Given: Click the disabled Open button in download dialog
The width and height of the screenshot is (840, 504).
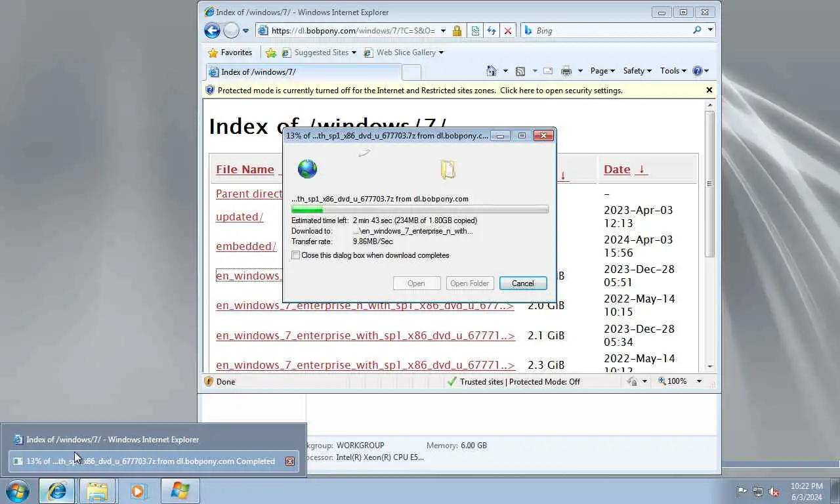Looking at the screenshot, I should tap(416, 283).
